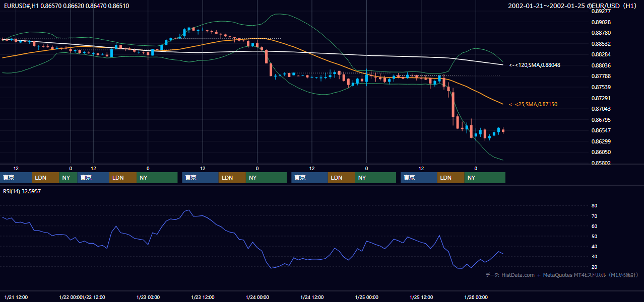Image resolution: width=644 pixels, height=302 pixels.
Task: Click price axis label 0.87788
Action: [601, 77]
